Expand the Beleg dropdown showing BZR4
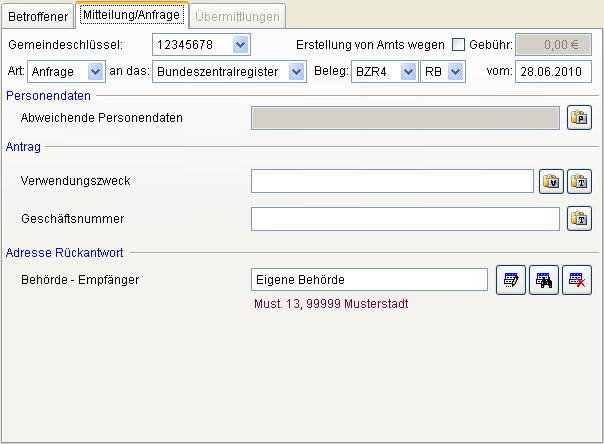The height and width of the screenshot is (444, 604). pyautogui.click(x=407, y=72)
